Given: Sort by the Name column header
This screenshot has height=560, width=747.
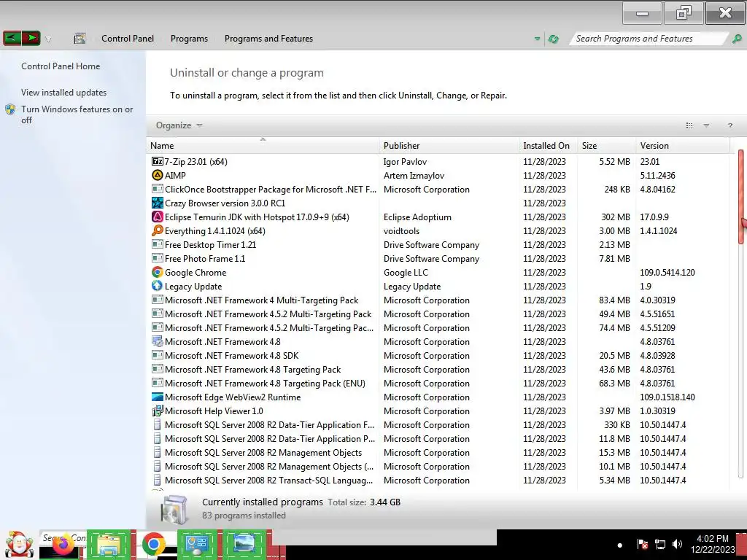Looking at the screenshot, I should click(x=263, y=146).
